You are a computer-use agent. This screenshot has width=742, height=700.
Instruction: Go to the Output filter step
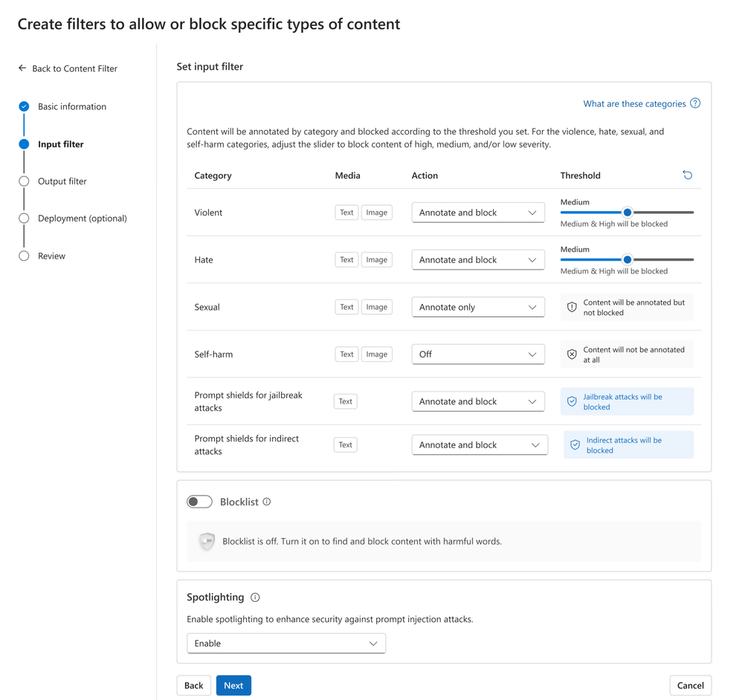click(62, 181)
